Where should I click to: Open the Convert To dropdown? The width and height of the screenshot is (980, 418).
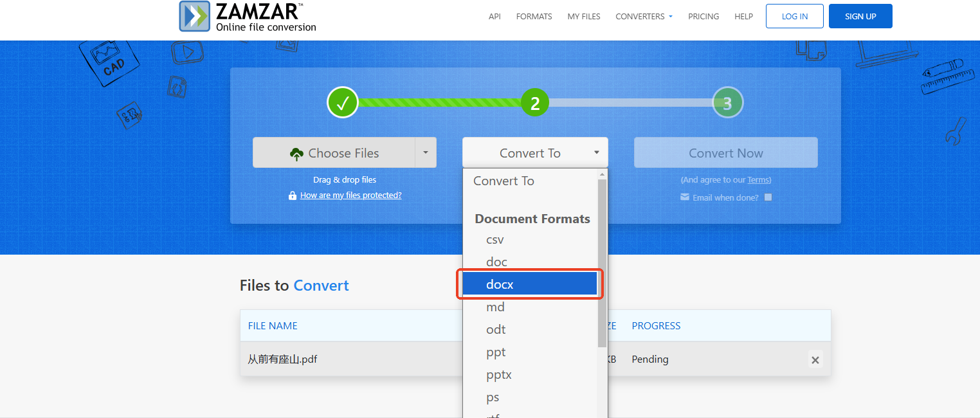point(534,152)
